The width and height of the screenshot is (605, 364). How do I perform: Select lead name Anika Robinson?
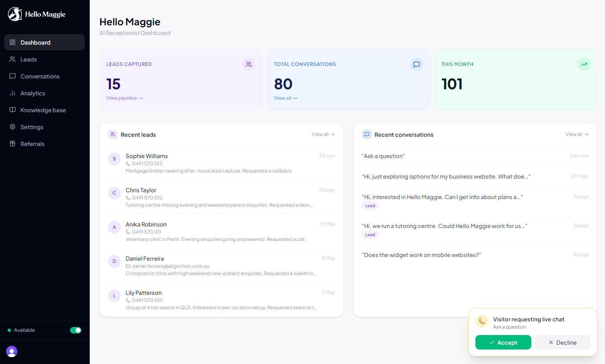point(146,224)
